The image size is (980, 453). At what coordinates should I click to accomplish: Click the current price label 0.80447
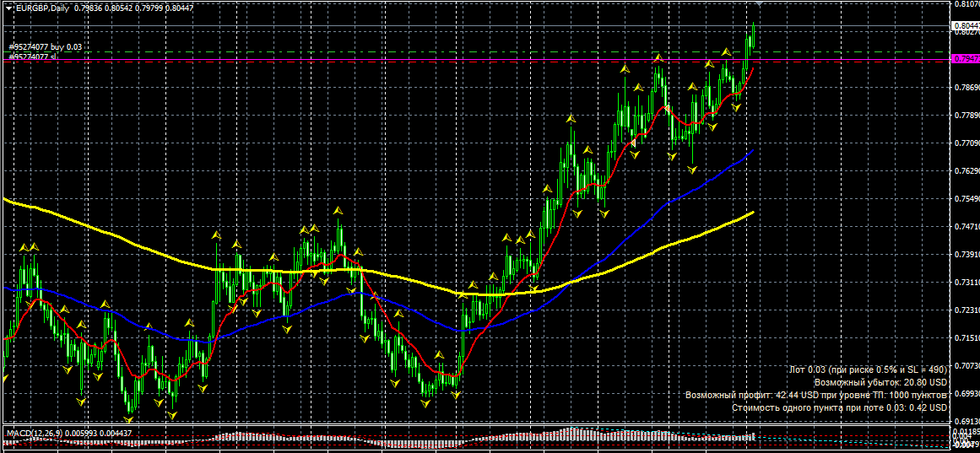point(965,25)
